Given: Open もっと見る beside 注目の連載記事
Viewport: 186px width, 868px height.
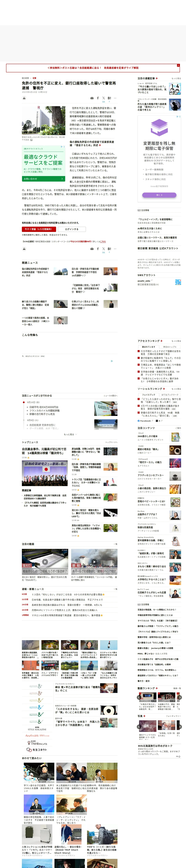Looking at the screenshot, I should point(176,79).
